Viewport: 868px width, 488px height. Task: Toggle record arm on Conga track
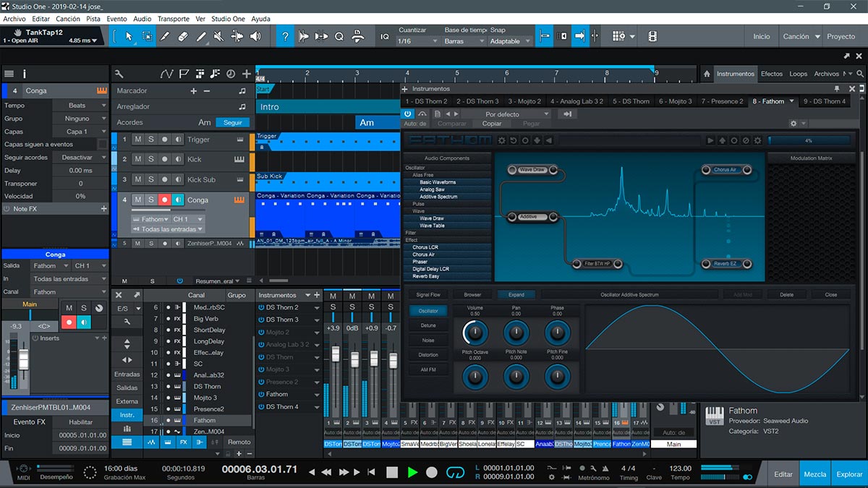click(165, 200)
